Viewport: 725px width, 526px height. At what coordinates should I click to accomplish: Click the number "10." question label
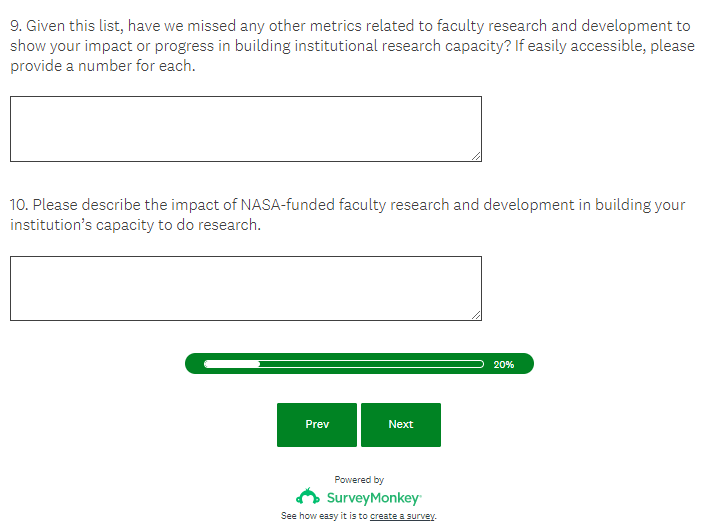pyautogui.click(x=19, y=205)
